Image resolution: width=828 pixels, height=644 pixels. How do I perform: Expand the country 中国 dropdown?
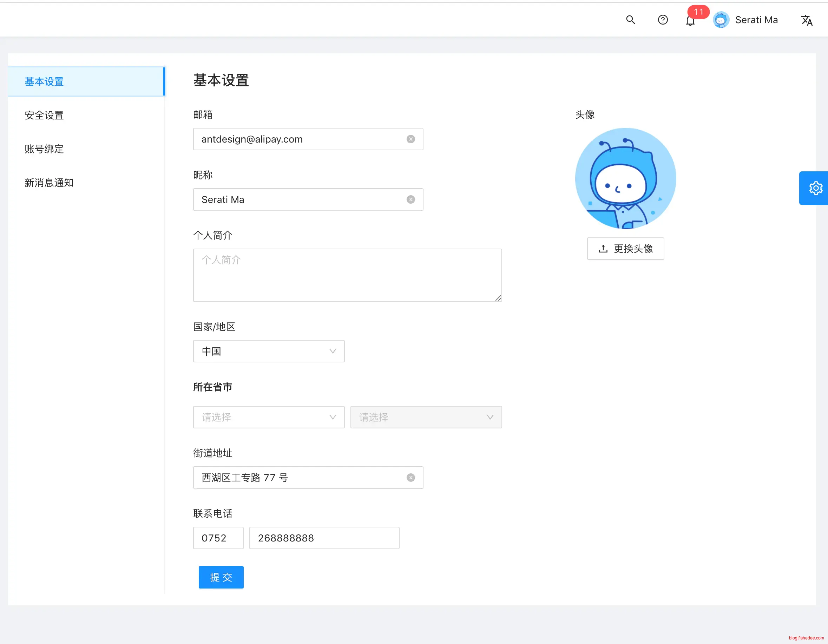268,351
